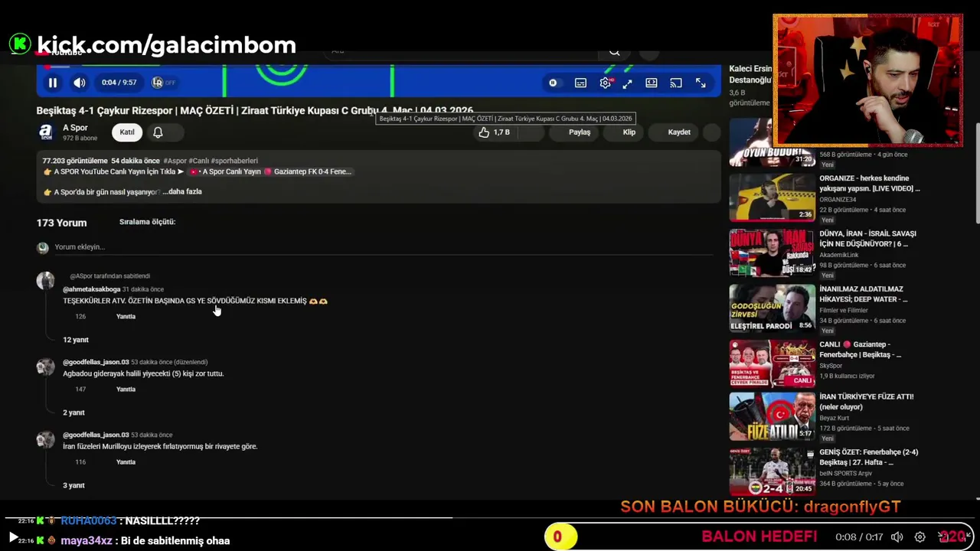This screenshot has height=551, width=980.
Task: Open the A Spor channel name link
Action: coord(75,128)
